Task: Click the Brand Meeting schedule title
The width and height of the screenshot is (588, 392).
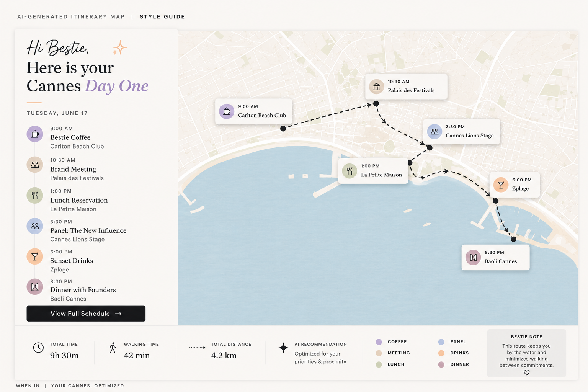Action: (x=73, y=169)
